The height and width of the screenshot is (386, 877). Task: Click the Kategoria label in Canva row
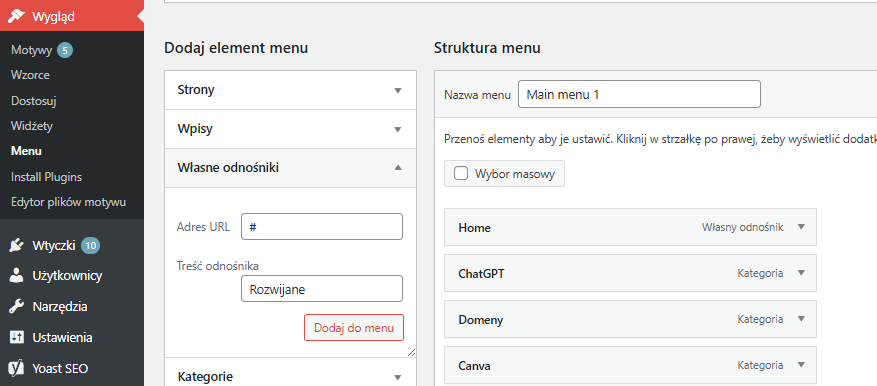(760, 365)
